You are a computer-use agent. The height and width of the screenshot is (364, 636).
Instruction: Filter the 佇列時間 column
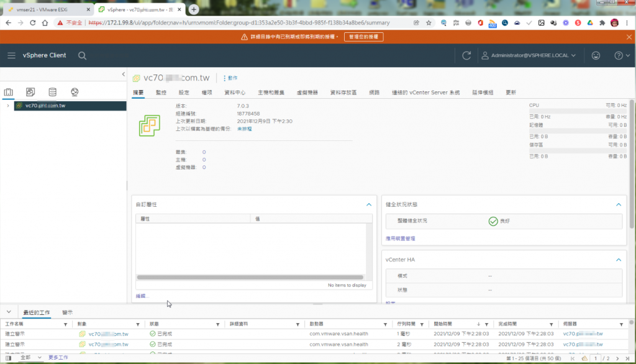[422, 325]
